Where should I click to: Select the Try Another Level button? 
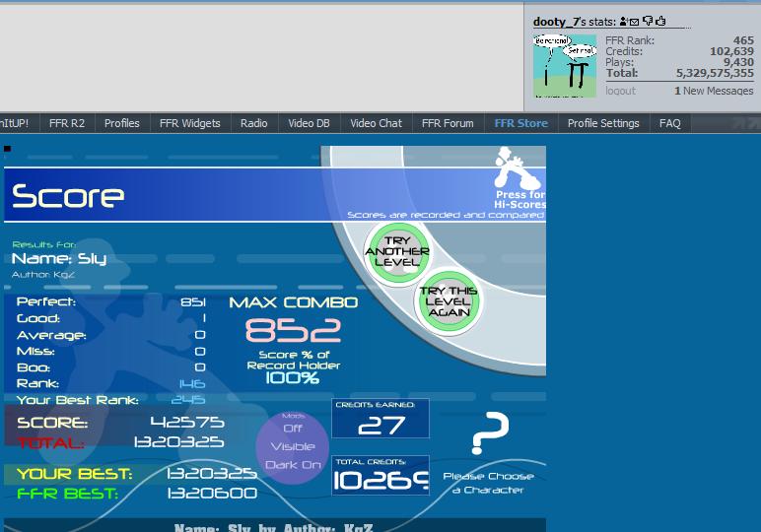click(x=397, y=251)
